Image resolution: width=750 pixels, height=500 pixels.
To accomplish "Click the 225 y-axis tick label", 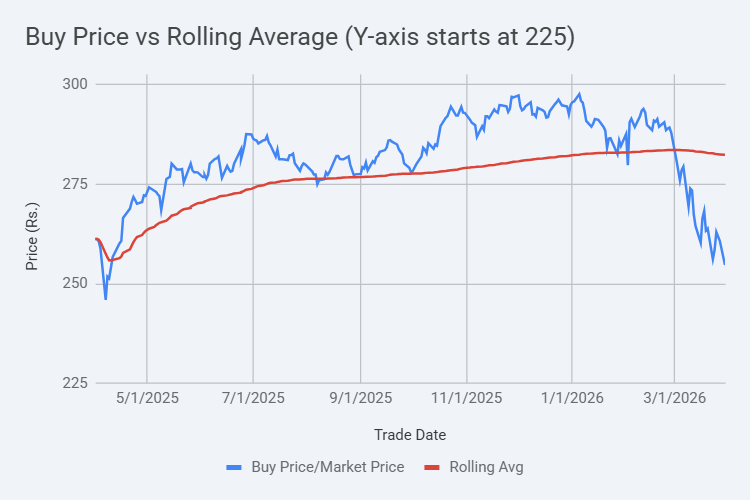I will (x=75, y=384).
